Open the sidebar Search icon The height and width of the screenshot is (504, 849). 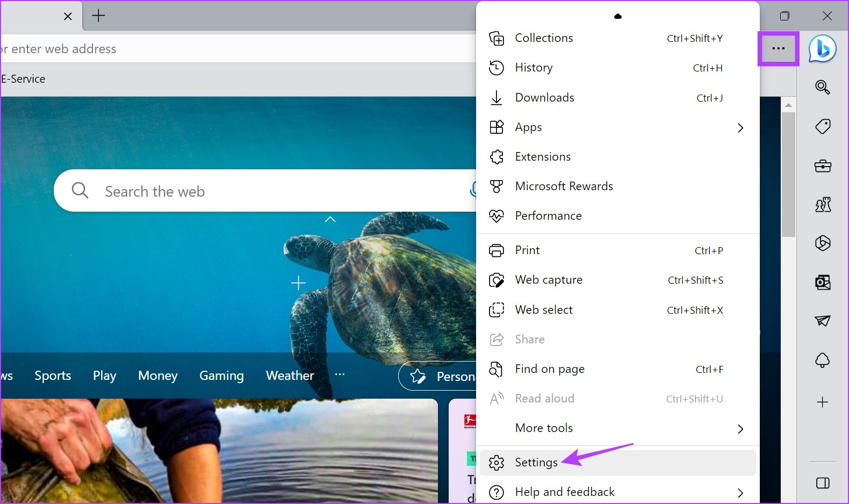(822, 87)
